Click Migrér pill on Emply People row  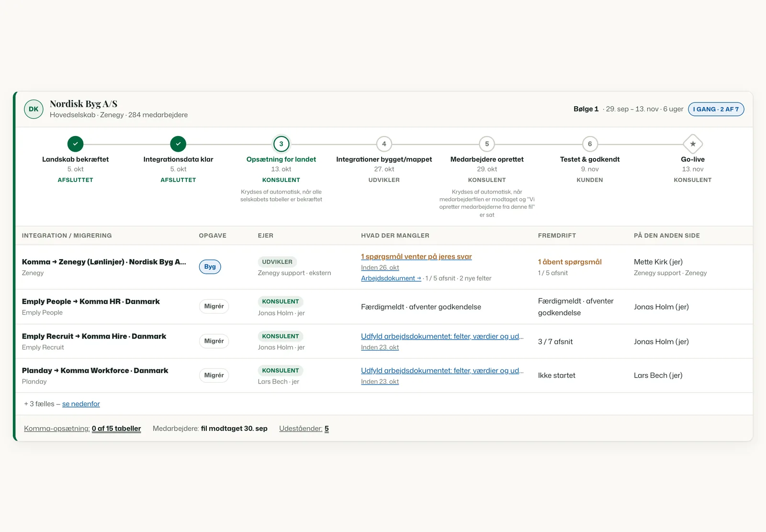pyautogui.click(x=214, y=306)
